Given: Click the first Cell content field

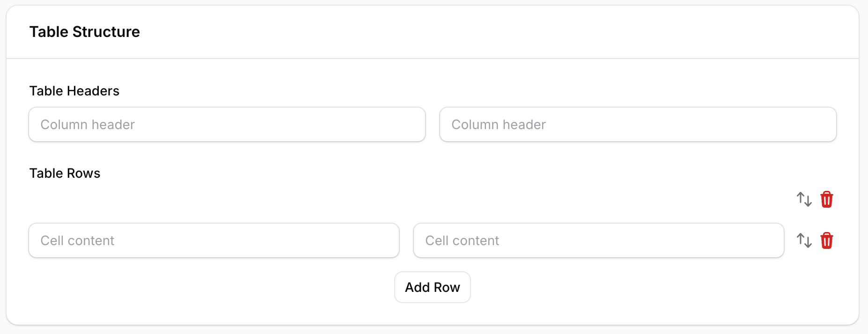Looking at the screenshot, I should point(214,240).
